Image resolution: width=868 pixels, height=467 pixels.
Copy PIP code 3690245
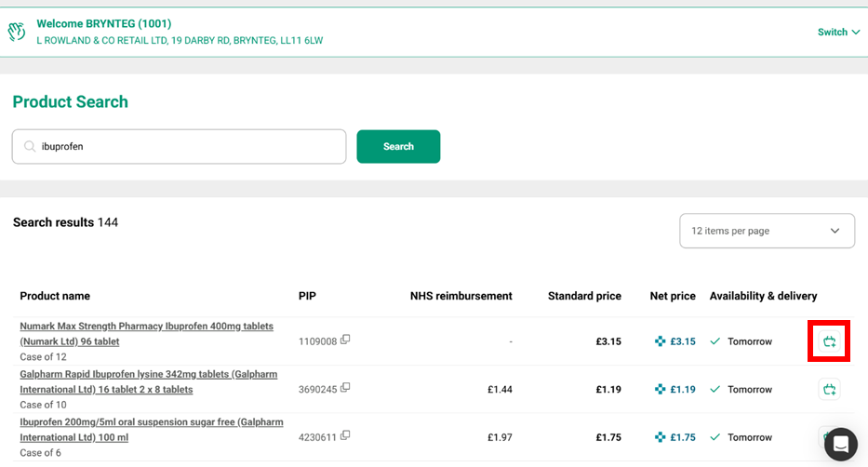(345, 388)
